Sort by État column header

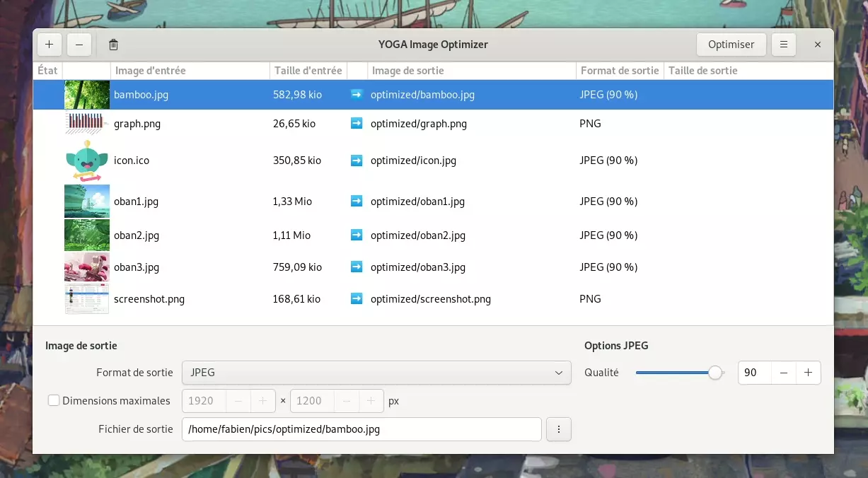coord(48,71)
